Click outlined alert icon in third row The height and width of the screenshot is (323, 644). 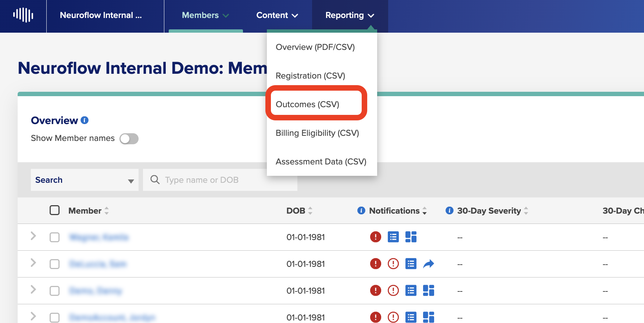click(393, 290)
